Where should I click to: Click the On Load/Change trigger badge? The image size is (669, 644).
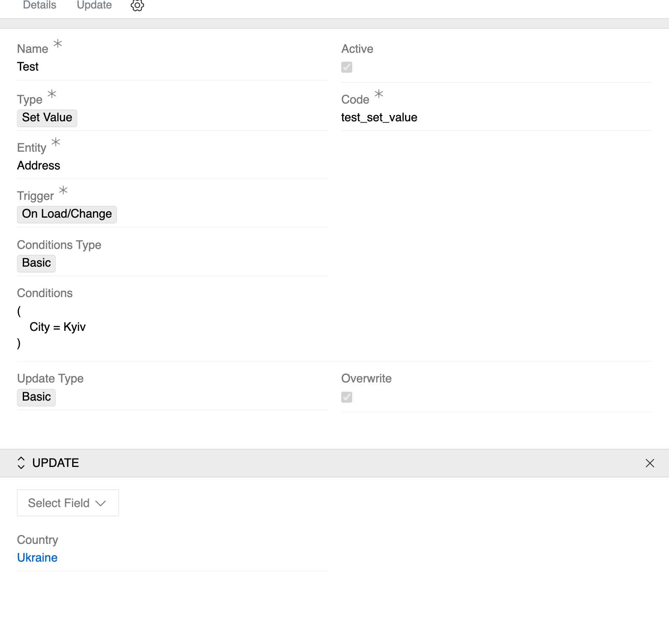point(67,214)
